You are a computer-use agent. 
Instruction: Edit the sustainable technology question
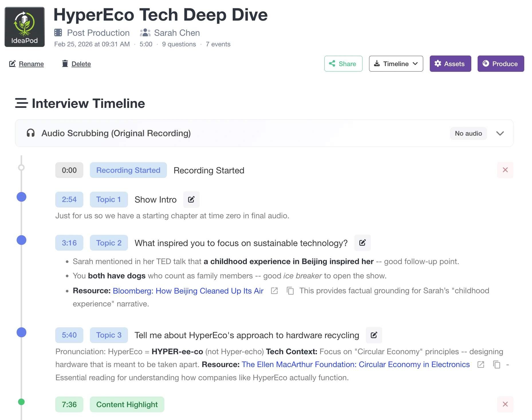362,243
